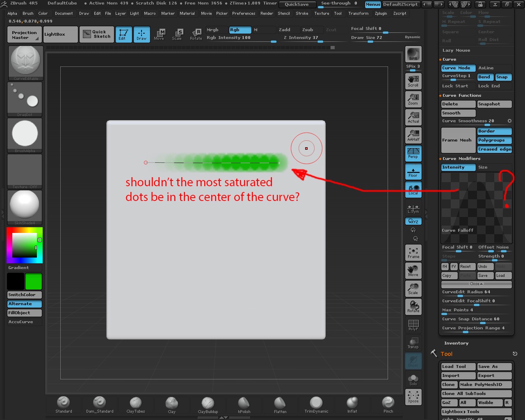525x420 pixels.
Task: Open the Brush menu
Action: point(28,14)
